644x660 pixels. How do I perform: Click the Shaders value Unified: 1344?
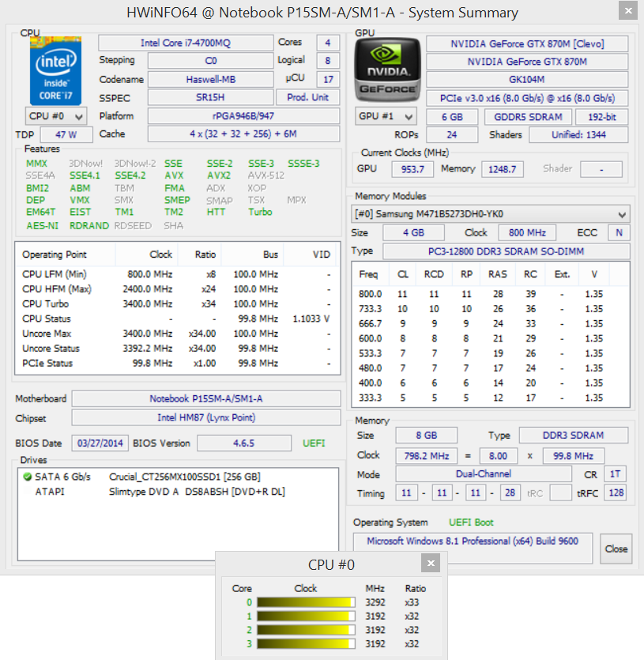coord(578,135)
